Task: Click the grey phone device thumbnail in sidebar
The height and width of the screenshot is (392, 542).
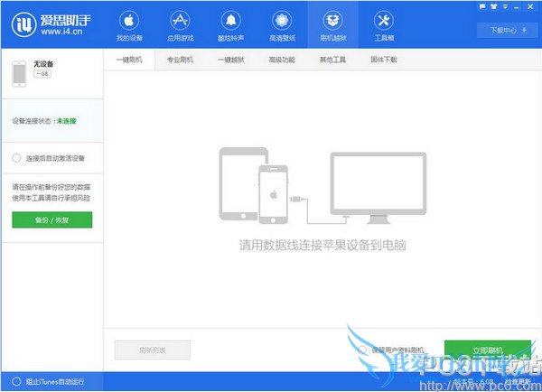Action: (x=19, y=74)
